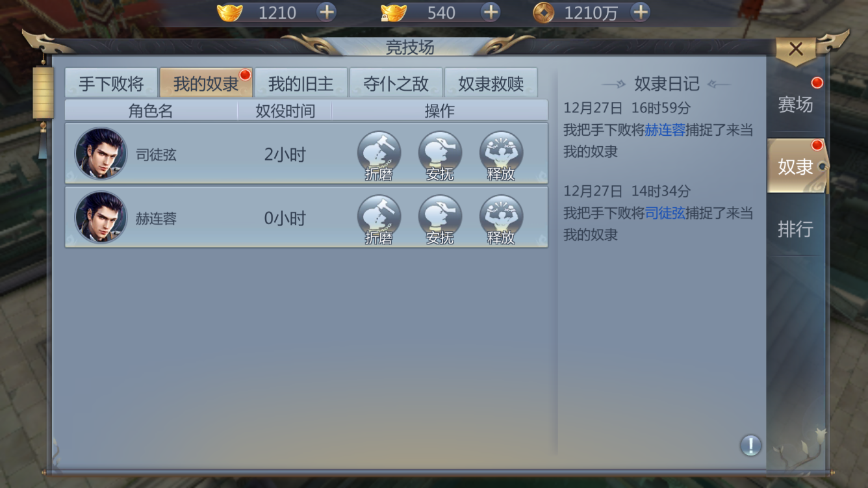The image size is (868, 488).
Task: Add copper coins via plus next to 1210万
Action: coord(640,12)
